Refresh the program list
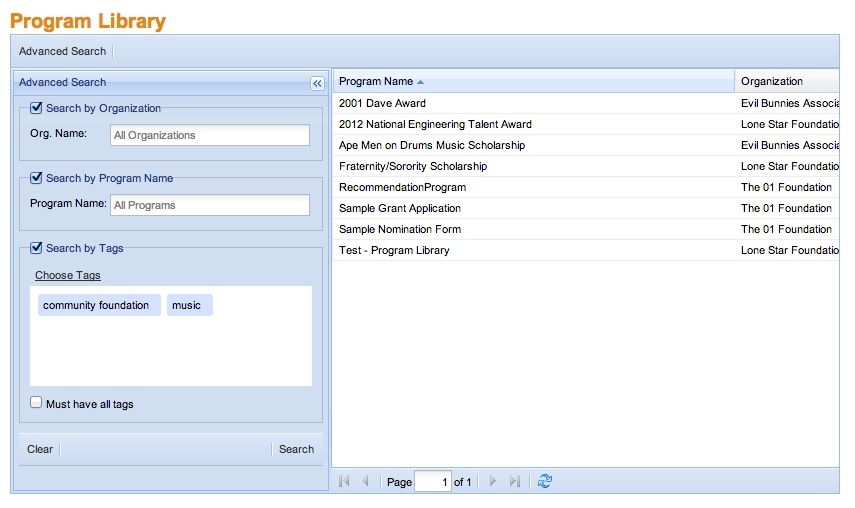Image resolution: width=855 pixels, height=508 pixels. tap(544, 482)
